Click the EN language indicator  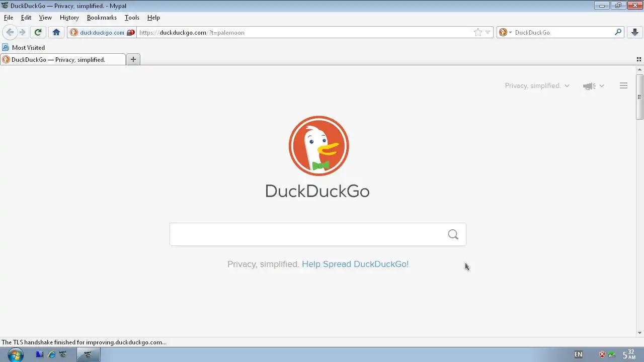(x=579, y=354)
